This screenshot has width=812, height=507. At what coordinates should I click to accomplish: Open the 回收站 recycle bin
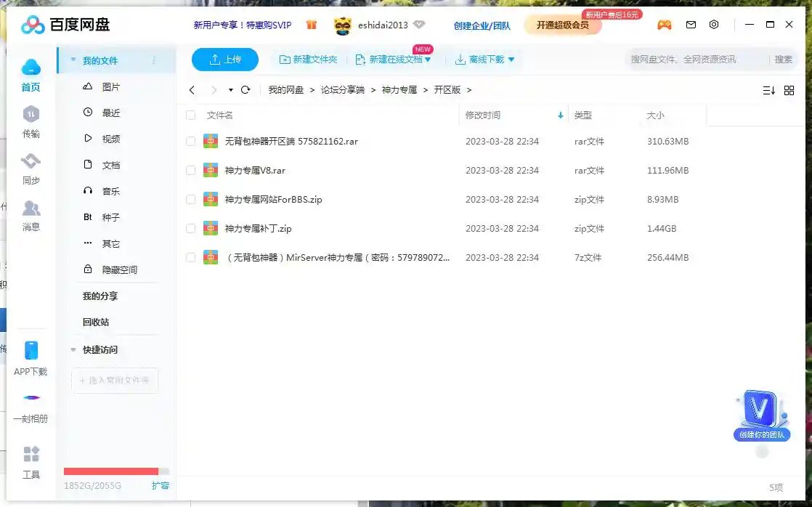(96, 322)
